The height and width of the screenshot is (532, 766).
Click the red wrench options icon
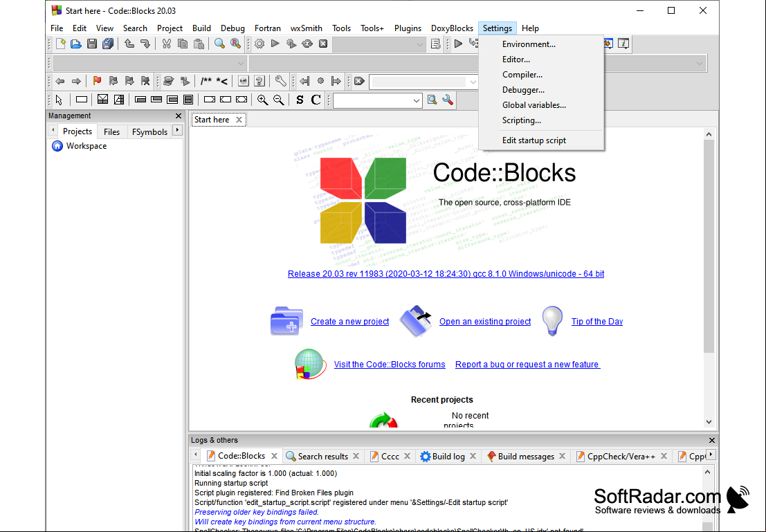pyautogui.click(x=448, y=100)
